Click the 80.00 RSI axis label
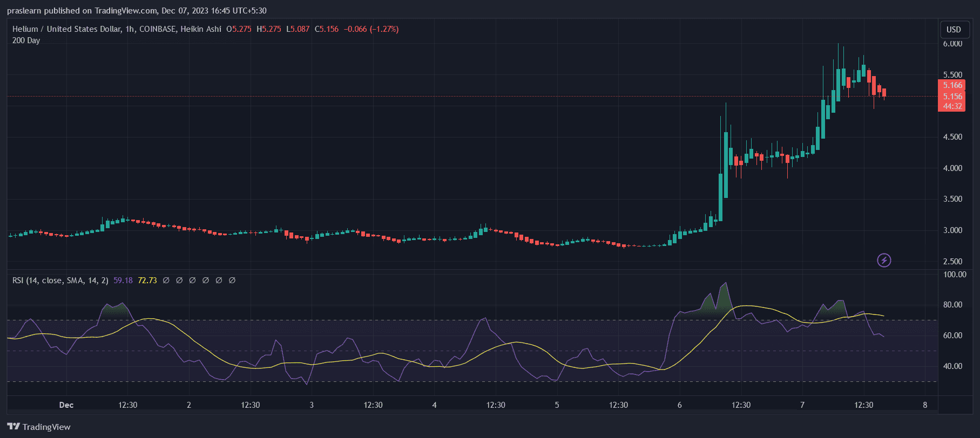 pos(952,305)
